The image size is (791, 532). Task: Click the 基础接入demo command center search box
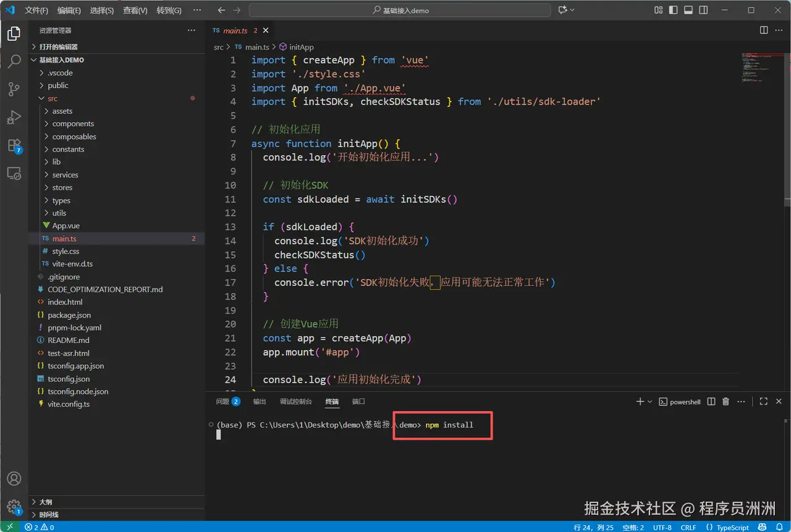400,11
